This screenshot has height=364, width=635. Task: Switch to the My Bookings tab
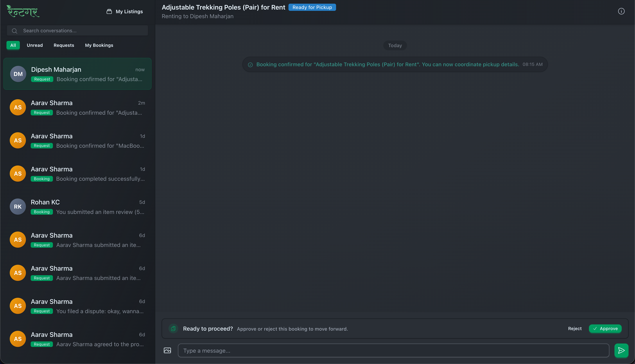coord(99,45)
